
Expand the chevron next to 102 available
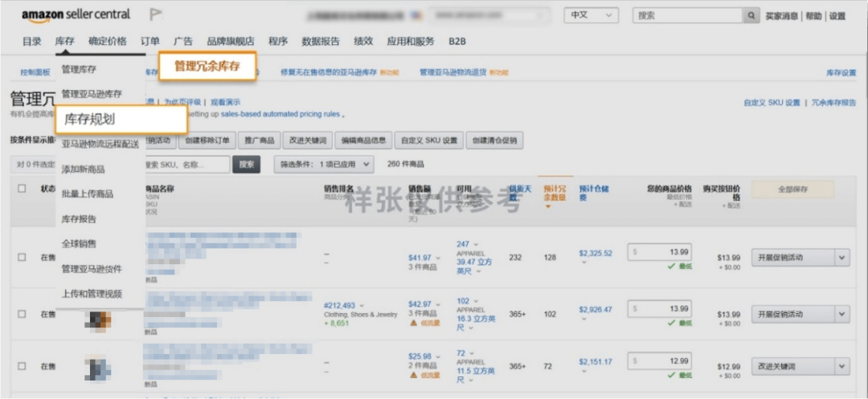(x=476, y=301)
